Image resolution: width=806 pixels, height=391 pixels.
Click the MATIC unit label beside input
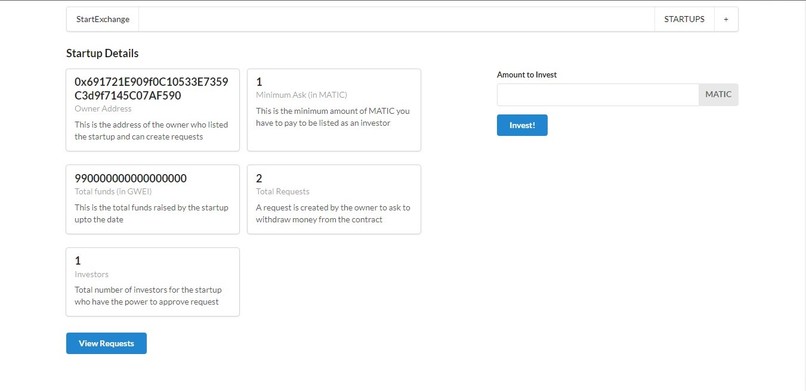pyautogui.click(x=718, y=95)
